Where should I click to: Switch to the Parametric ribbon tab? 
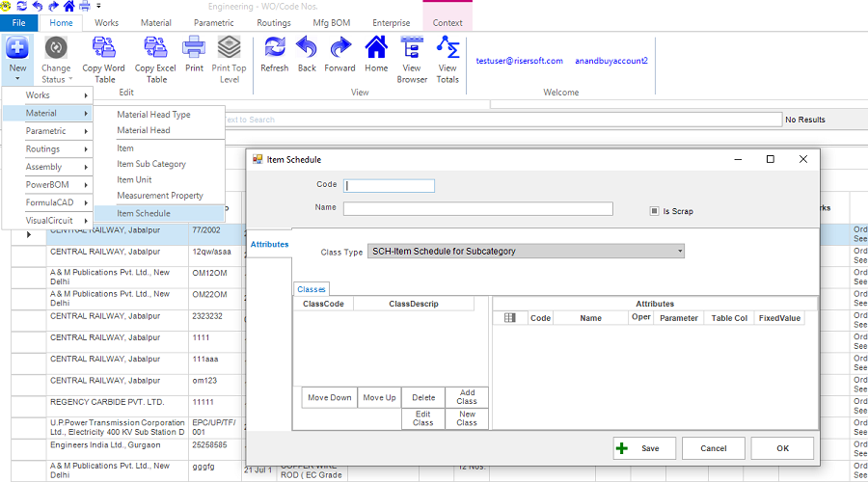tap(213, 22)
